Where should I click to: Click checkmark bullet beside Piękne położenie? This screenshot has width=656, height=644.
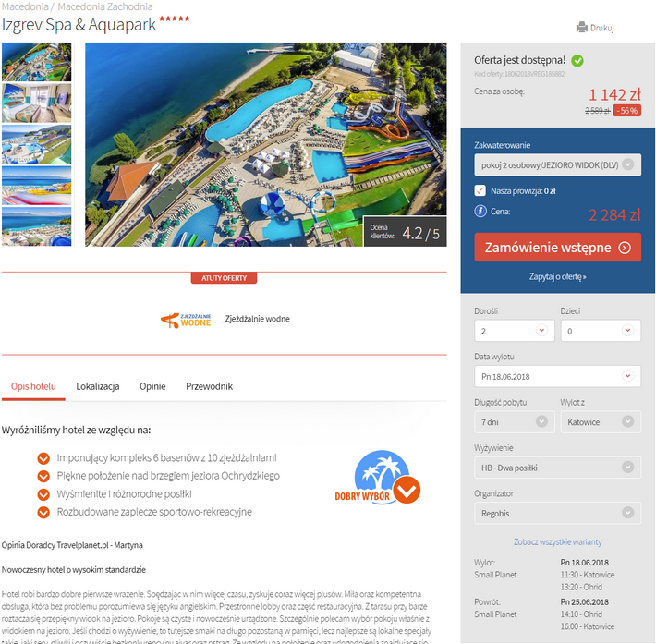coord(43,476)
